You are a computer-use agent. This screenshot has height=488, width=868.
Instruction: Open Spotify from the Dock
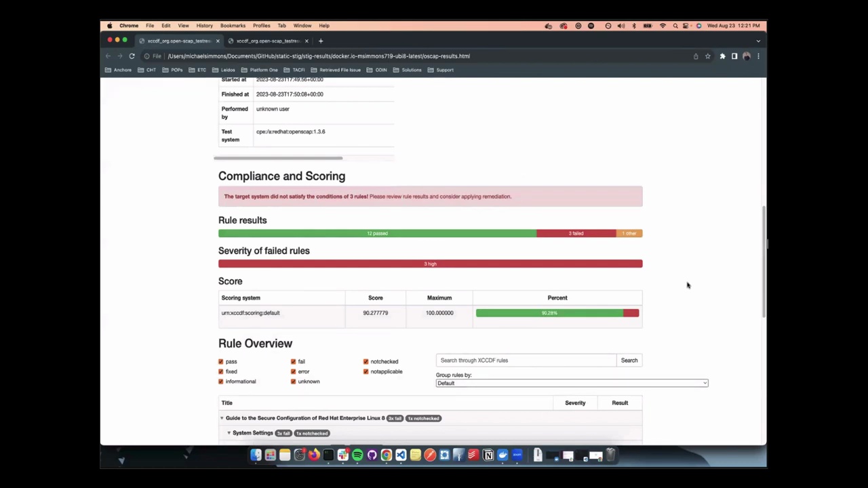coord(357,455)
